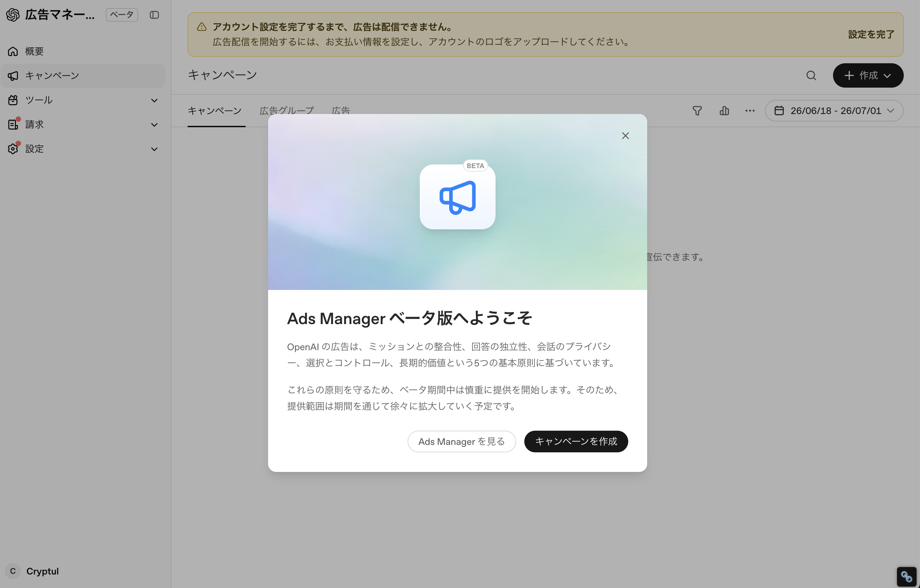The height and width of the screenshot is (588, 920).
Task: Click the キャンペーンを作成 button
Action: tap(576, 442)
